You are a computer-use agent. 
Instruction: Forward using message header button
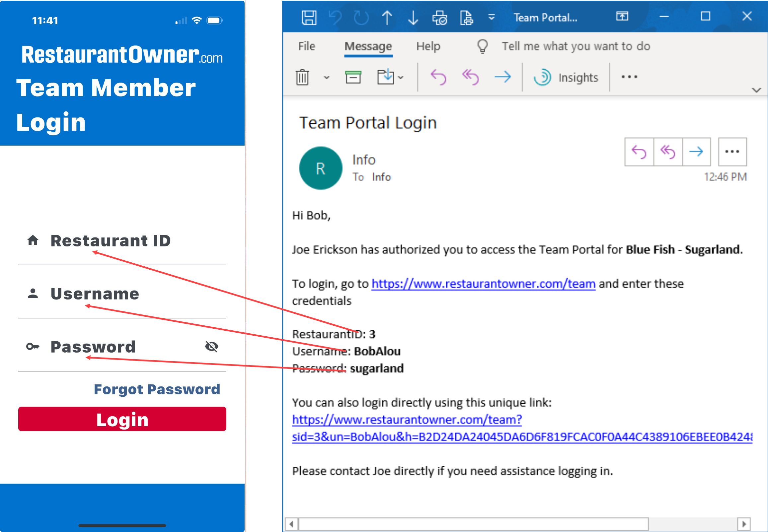point(696,152)
